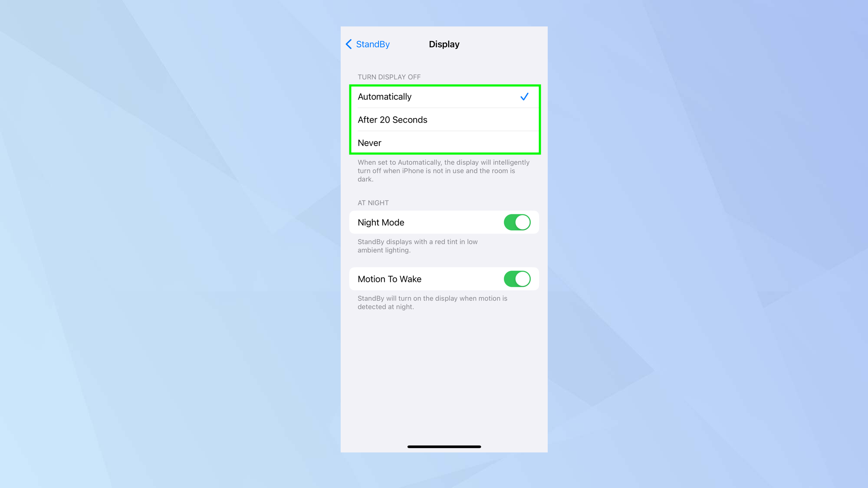Read Night Mode ambient lighting description

point(418,246)
